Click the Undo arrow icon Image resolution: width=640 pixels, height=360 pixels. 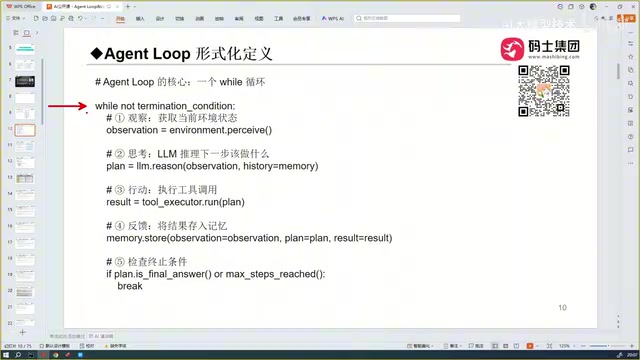(80, 18)
